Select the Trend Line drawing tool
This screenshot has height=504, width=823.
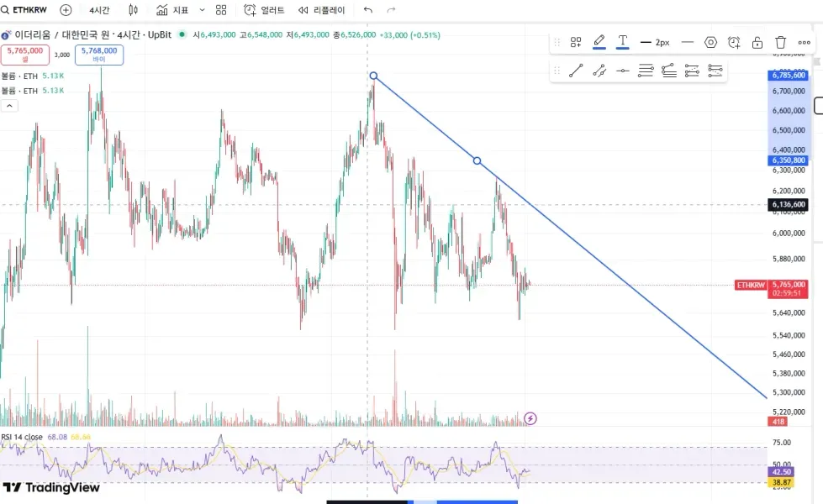576,71
